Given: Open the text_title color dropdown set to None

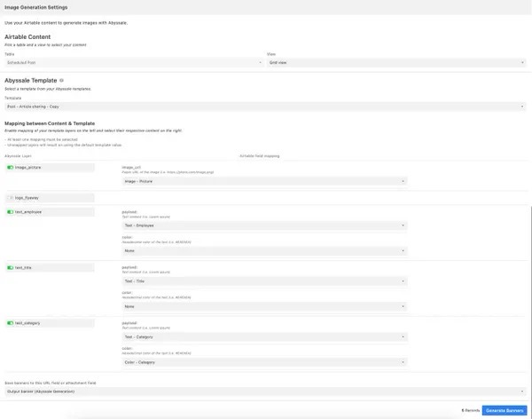Looking at the screenshot, I should [264, 306].
